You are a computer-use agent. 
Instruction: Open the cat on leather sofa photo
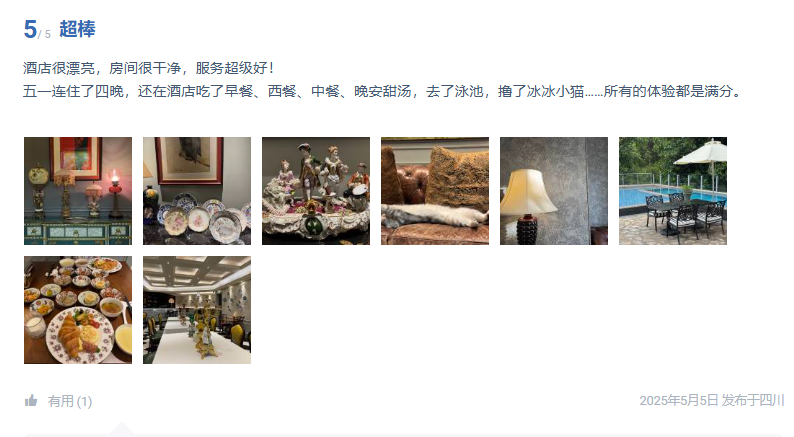tap(435, 191)
